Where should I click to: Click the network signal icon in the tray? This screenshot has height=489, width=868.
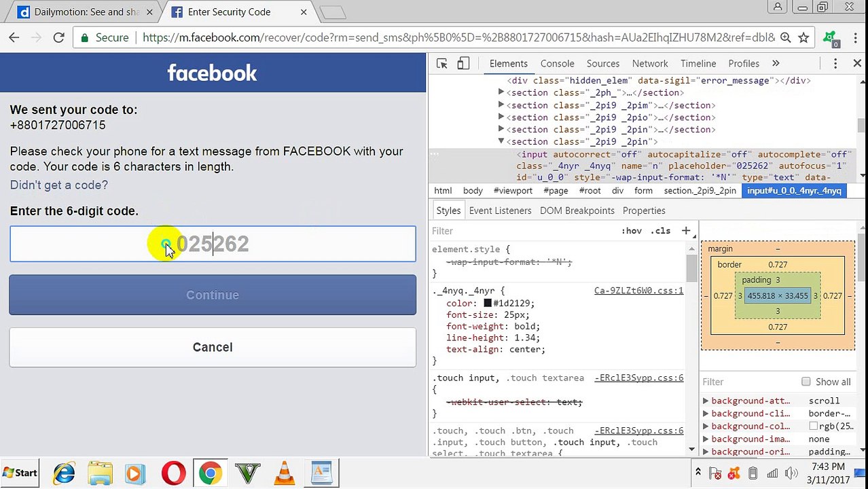pyautogui.click(x=772, y=473)
